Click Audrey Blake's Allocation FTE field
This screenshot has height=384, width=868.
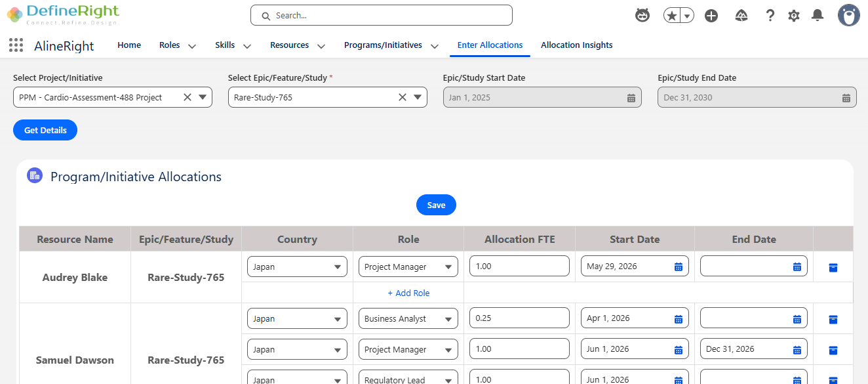(519, 266)
